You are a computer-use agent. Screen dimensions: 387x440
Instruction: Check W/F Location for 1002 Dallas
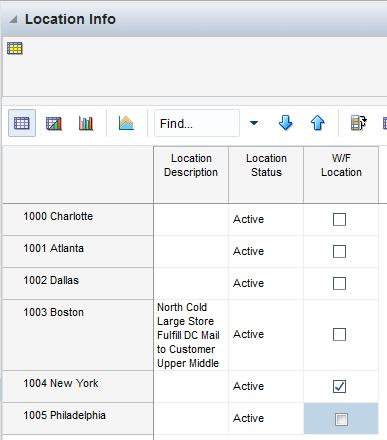click(x=339, y=283)
